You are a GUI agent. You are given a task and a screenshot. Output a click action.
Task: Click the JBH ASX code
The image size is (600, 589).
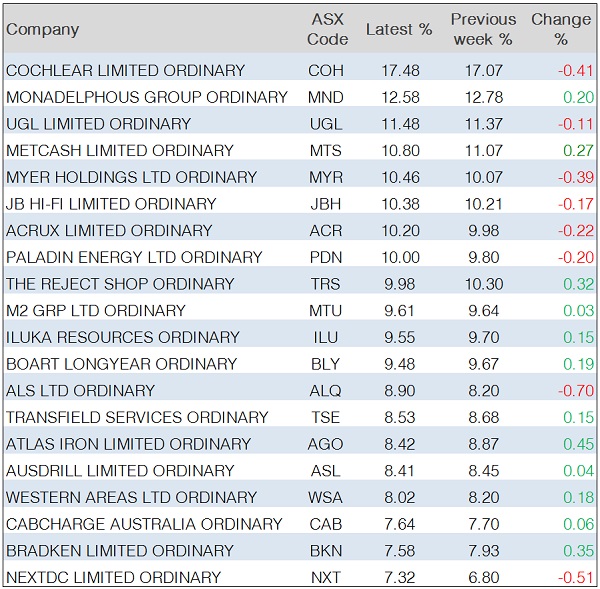tap(326, 204)
